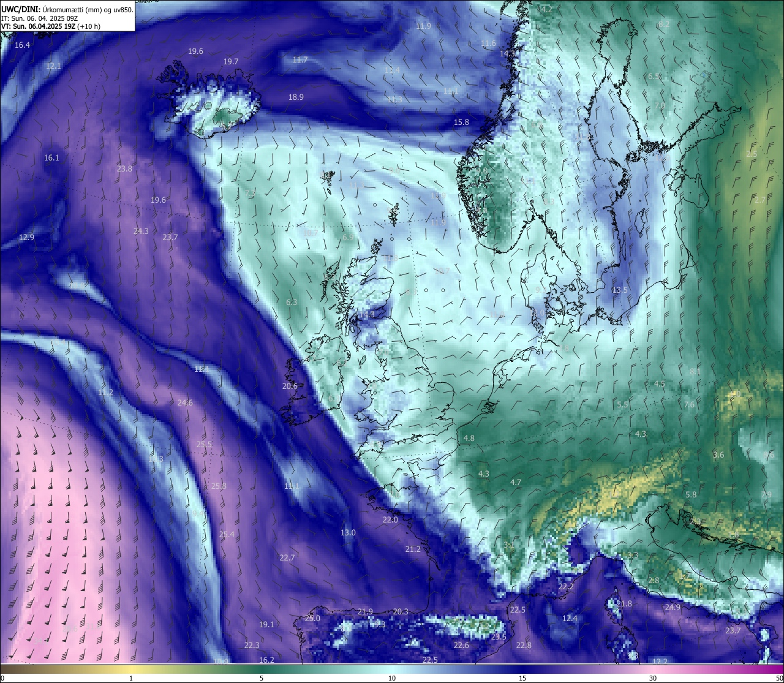The height and width of the screenshot is (683, 784).
Task: Click the 8.1 value label
Action: pyautogui.click(x=695, y=372)
